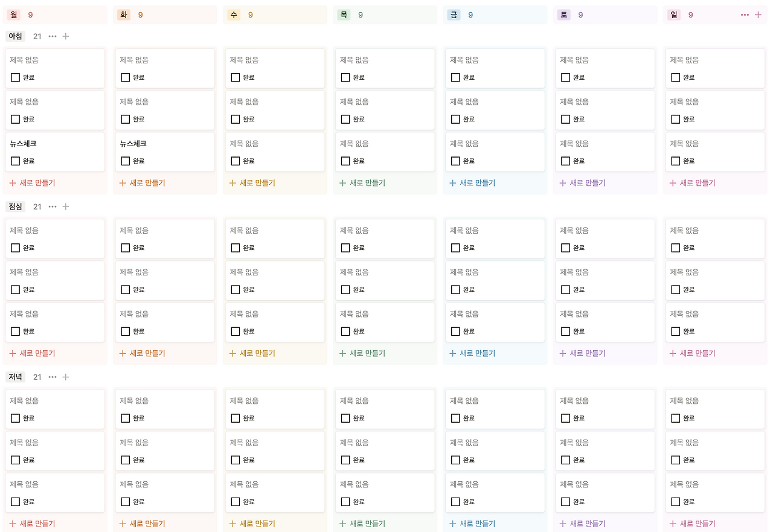This screenshot has width=773, height=532.
Task: Collapse the 점심 group by its label
Action: pyautogui.click(x=15, y=207)
